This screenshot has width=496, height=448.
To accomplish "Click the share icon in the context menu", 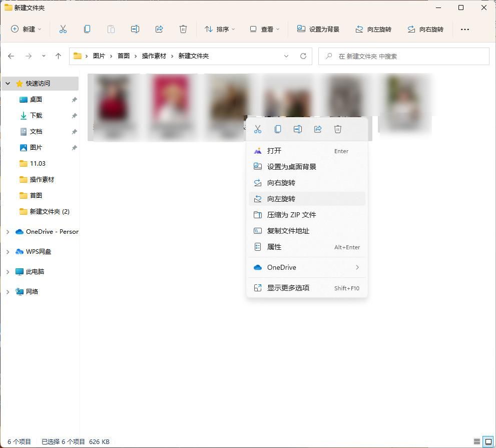I will (x=318, y=129).
